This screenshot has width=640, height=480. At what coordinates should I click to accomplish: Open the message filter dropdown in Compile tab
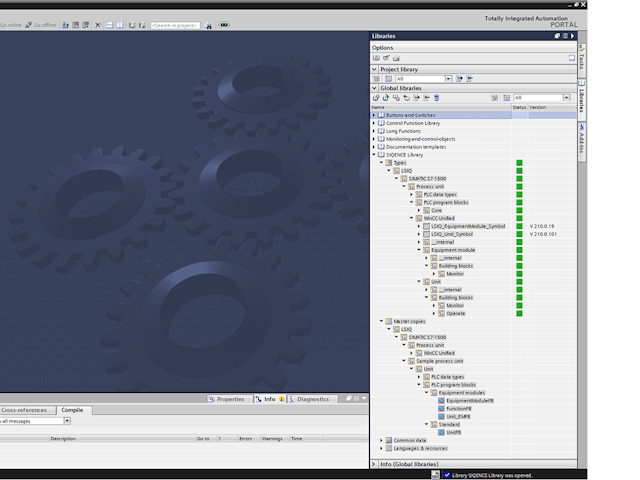tap(67, 421)
